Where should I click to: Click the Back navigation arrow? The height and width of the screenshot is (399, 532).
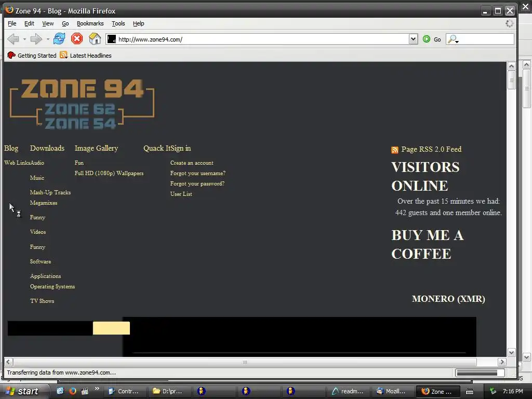(x=13, y=39)
